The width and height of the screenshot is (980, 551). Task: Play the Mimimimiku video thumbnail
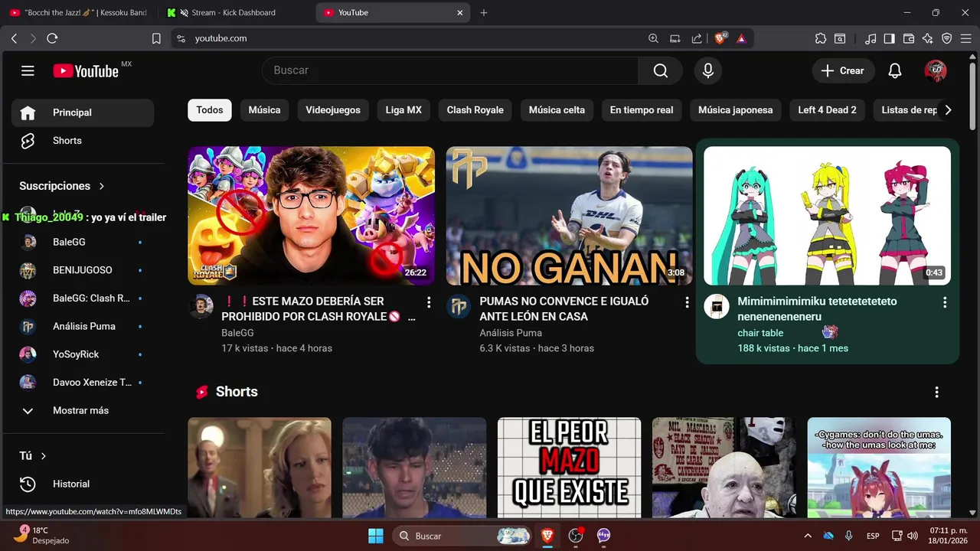[828, 216]
